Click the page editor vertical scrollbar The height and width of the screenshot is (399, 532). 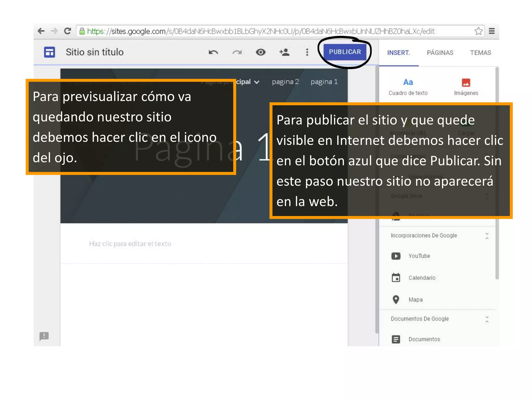(377, 199)
